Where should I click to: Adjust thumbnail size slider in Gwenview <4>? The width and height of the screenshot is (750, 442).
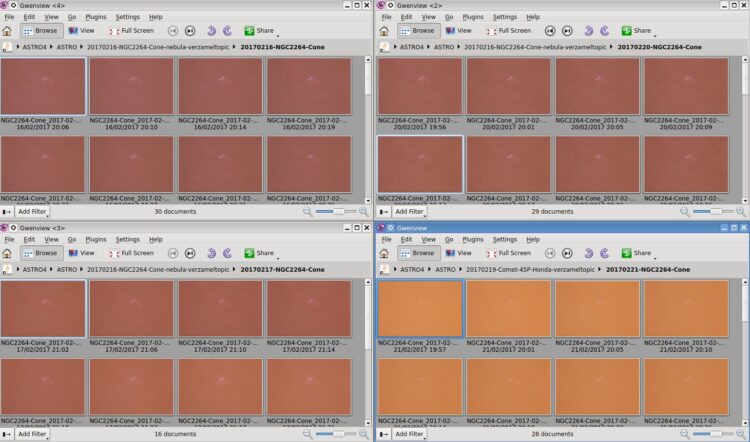tap(336, 211)
